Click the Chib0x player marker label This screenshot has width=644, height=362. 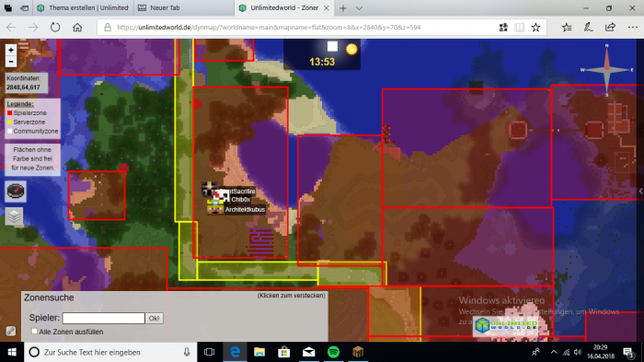pos(241,200)
